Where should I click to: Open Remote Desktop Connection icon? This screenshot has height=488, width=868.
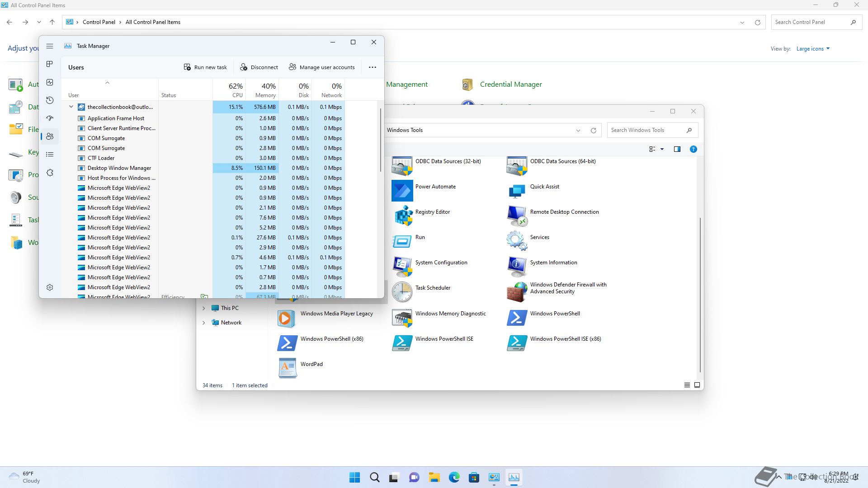(x=517, y=216)
